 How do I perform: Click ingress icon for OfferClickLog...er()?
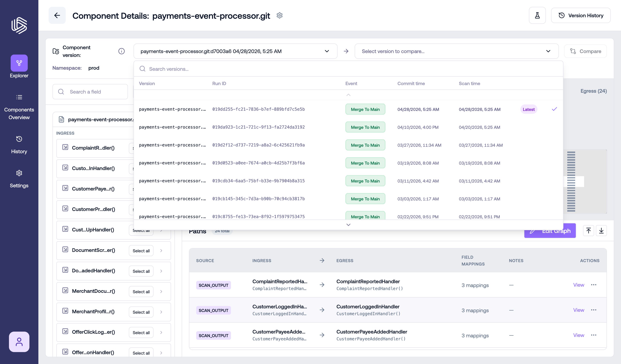point(65,331)
